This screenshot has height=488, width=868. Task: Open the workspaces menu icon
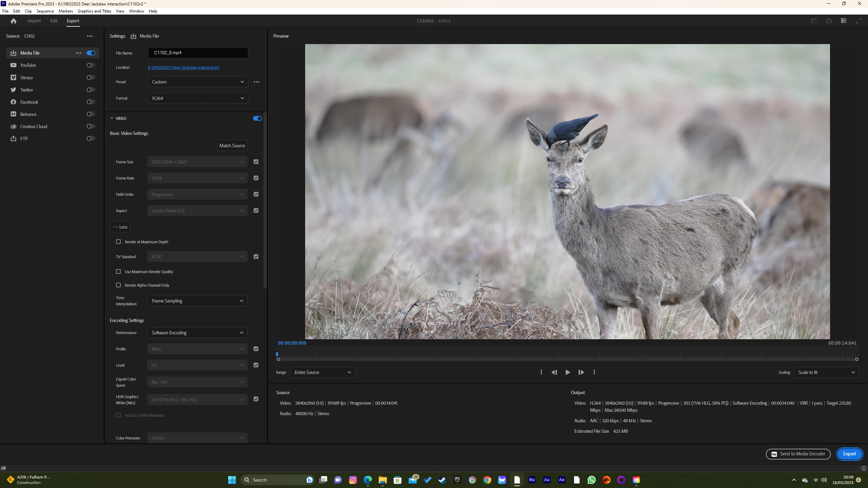click(x=843, y=21)
